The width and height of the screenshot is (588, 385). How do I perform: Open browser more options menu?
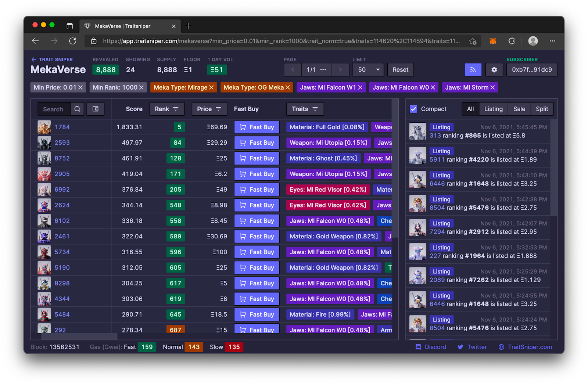552,41
